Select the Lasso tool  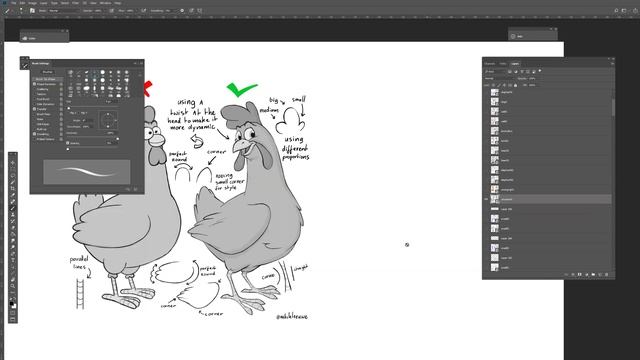[13, 176]
